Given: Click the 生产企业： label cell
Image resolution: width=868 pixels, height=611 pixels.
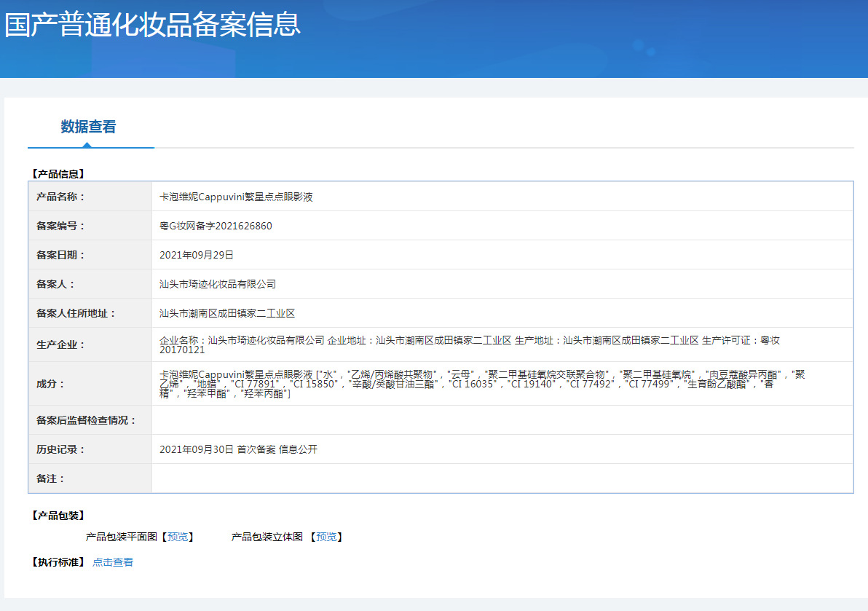Looking at the screenshot, I should [x=90, y=344].
